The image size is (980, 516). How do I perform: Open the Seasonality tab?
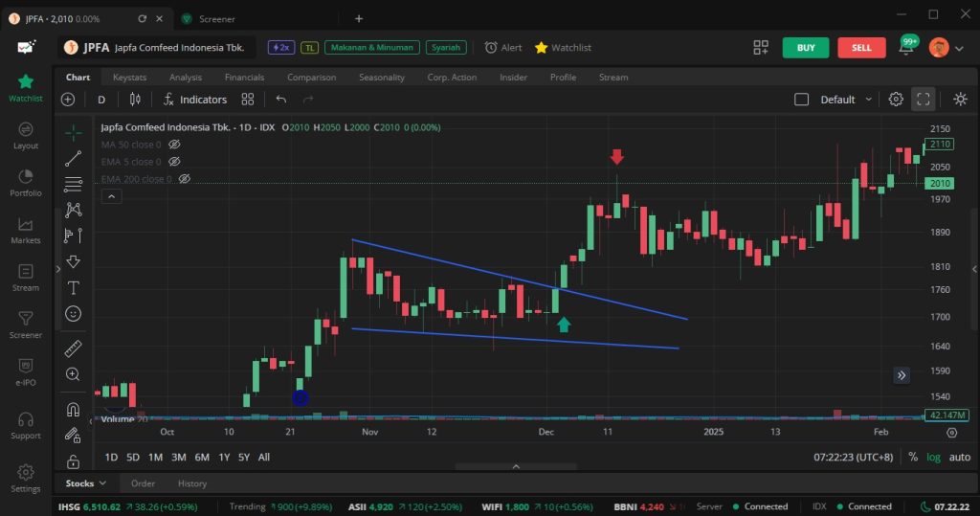tap(382, 78)
